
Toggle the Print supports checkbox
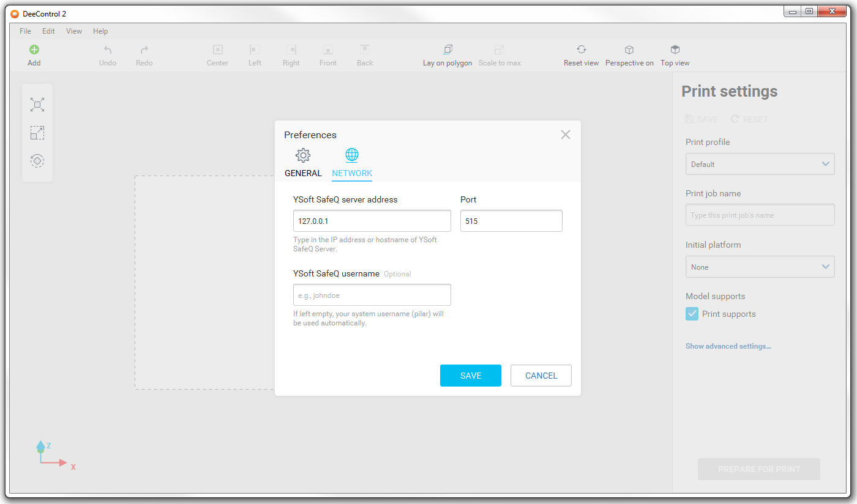click(x=692, y=314)
